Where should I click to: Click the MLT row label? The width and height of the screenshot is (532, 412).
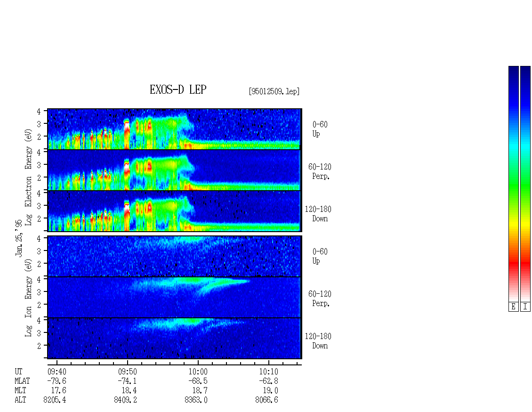click(x=20, y=391)
